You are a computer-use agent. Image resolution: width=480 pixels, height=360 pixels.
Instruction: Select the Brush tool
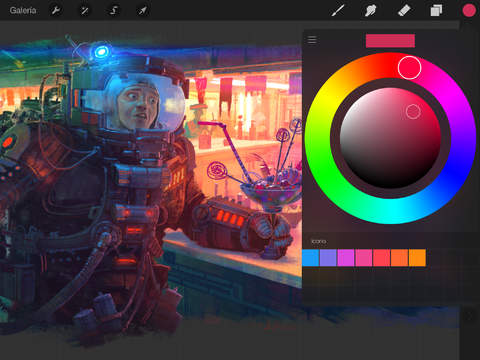coord(338,10)
